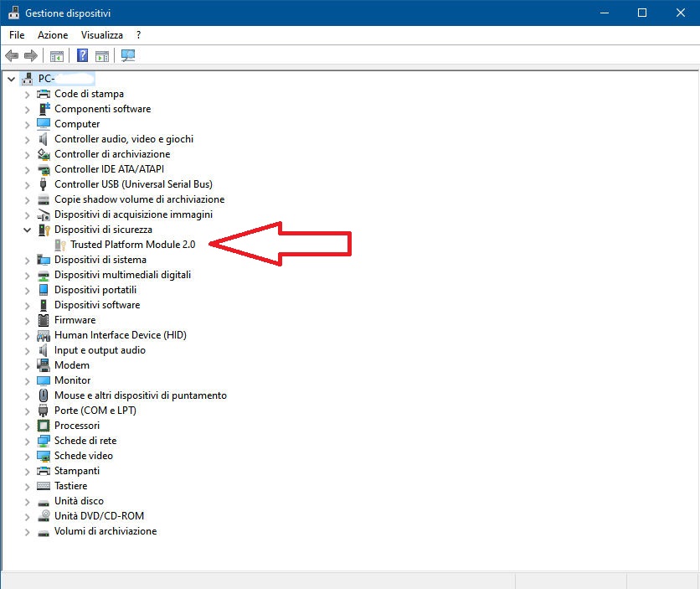Select the Computer label
The width and height of the screenshot is (700, 589).
[x=77, y=124]
